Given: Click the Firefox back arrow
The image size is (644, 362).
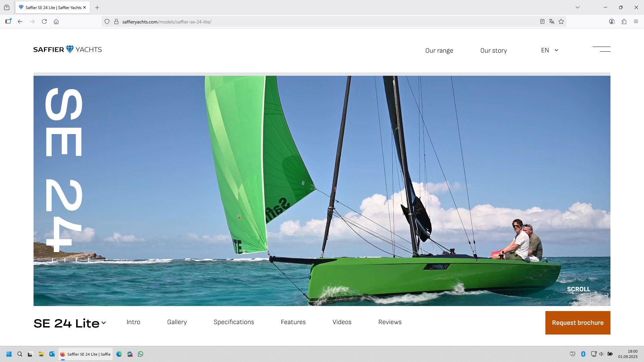Looking at the screenshot, I should pos(20,21).
